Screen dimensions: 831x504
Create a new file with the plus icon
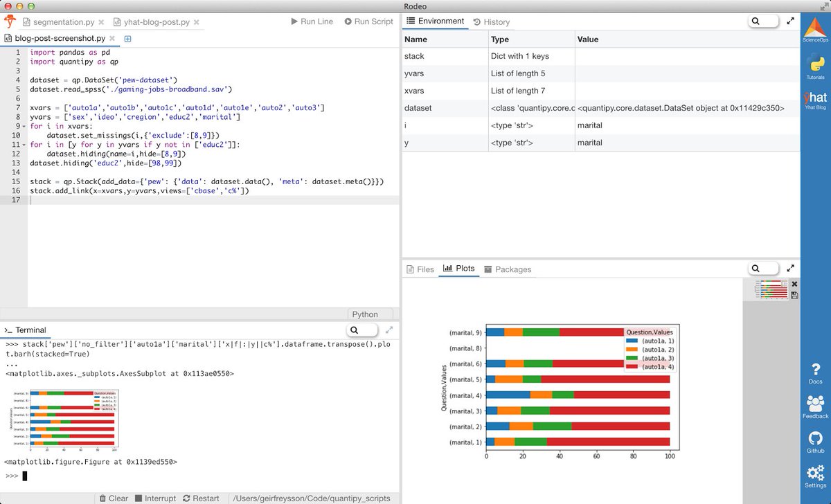pos(127,39)
